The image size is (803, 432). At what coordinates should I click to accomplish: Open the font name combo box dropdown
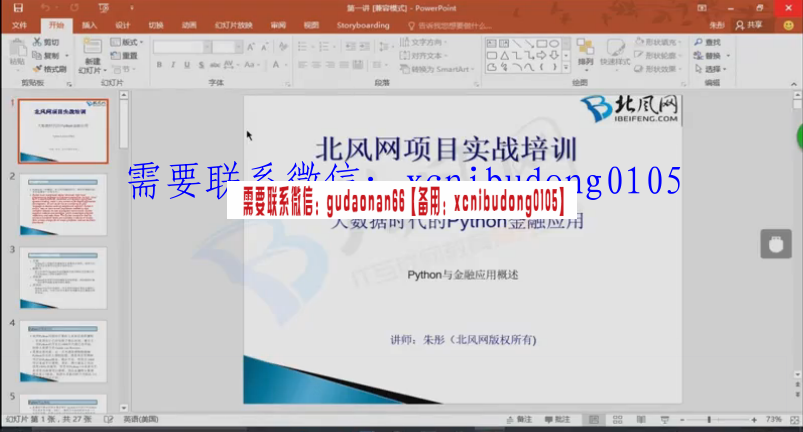207,47
